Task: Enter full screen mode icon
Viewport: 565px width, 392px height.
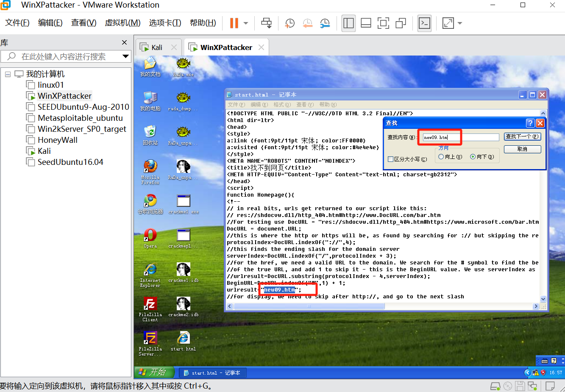Action: click(x=383, y=23)
